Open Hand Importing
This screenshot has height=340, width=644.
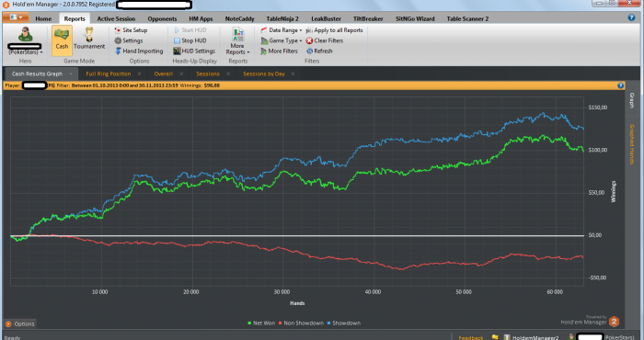click(139, 51)
